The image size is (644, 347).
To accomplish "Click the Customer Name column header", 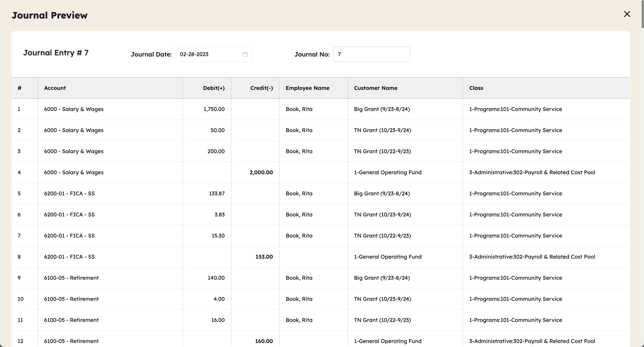I will click(375, 88).
